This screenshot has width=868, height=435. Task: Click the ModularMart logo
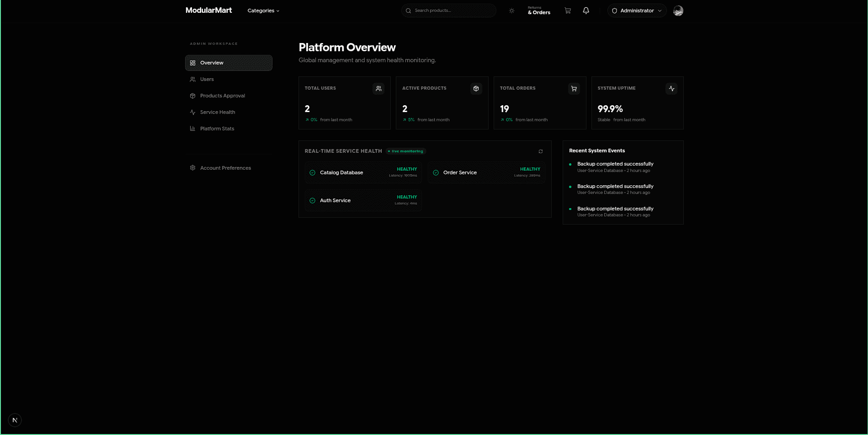208,10
